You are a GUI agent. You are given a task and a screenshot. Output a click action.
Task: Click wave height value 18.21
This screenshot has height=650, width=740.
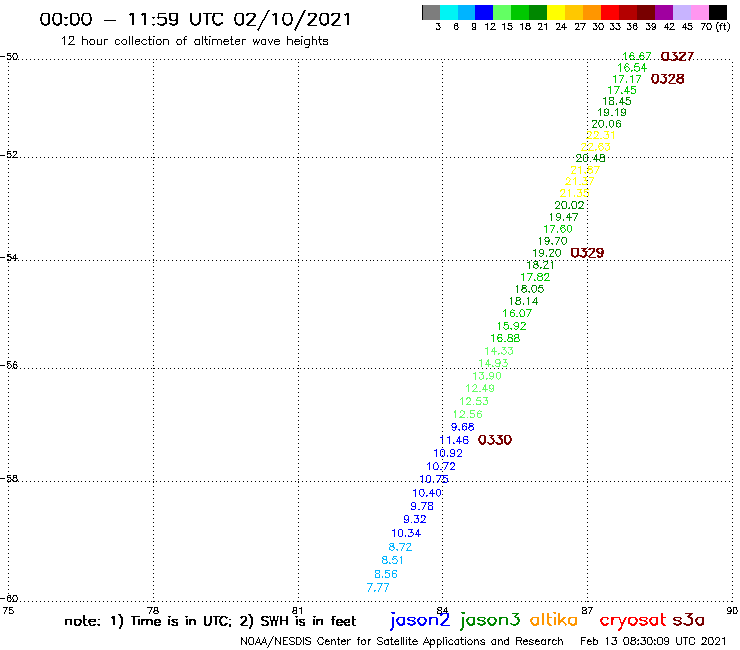(x=540, y=265)
